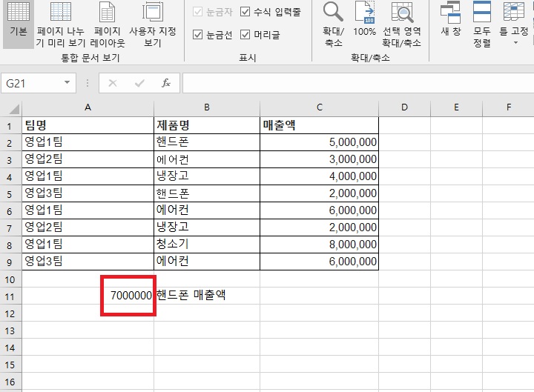Select row 1 header

pos(10,126)
